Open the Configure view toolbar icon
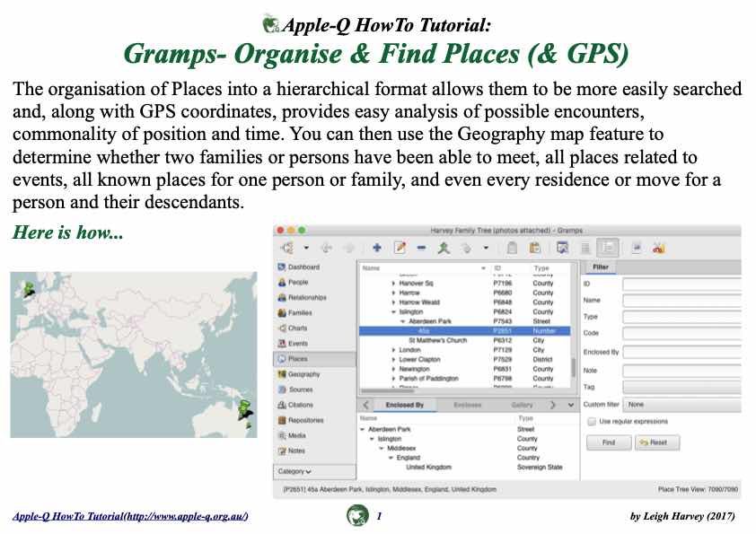756x534 pixels. click(x=562, y=248)
